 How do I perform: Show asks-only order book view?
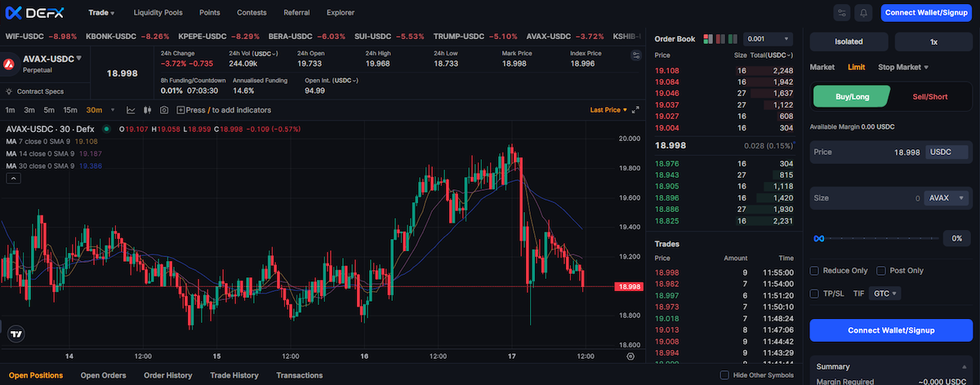pos(719,38)
